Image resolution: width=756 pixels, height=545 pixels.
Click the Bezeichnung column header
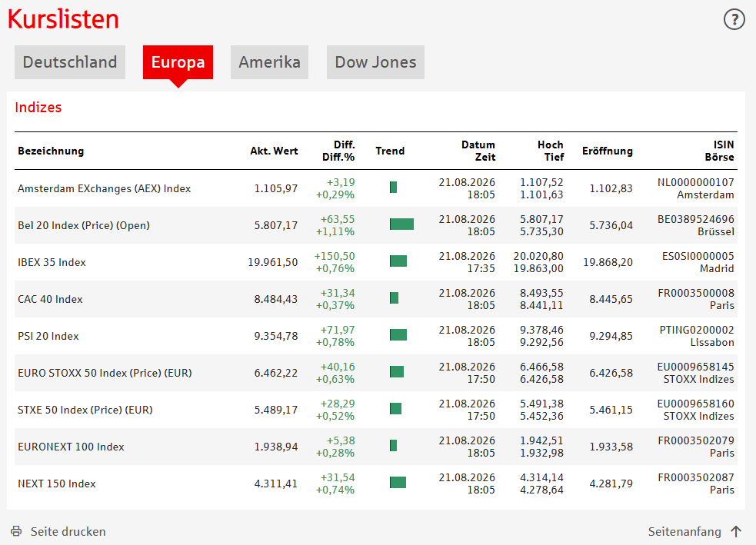click(51, 151)
